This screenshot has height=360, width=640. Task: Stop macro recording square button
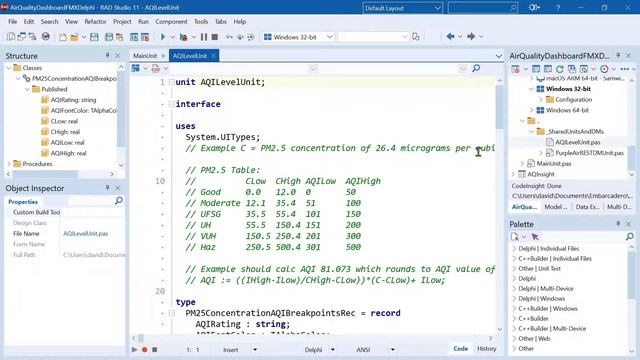155,349
